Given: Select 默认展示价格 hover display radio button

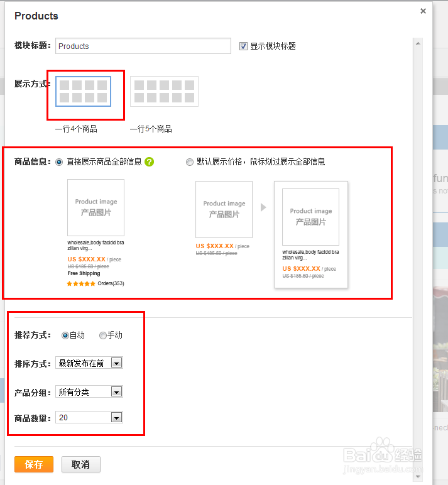Looking at the screenshot, I should [x=190, y=162].
